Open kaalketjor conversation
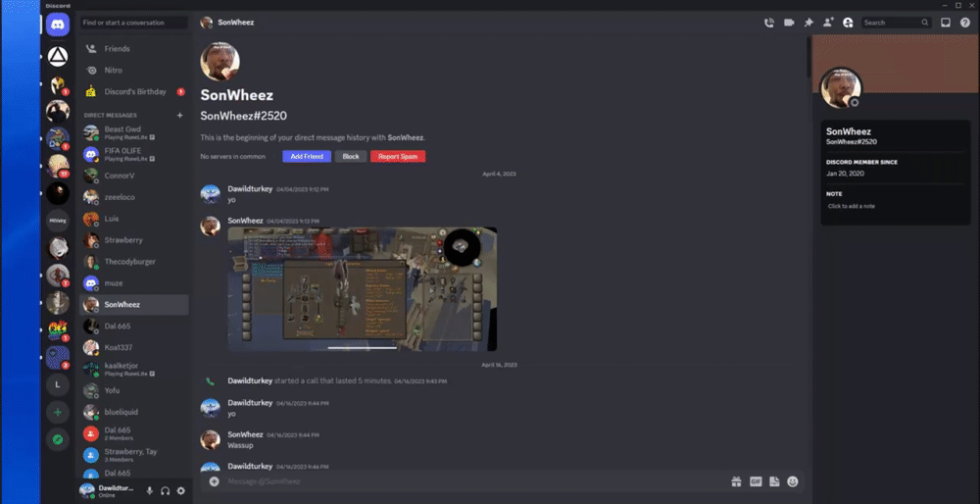Viewport: 980px width, 504px height. coord(134,369)
